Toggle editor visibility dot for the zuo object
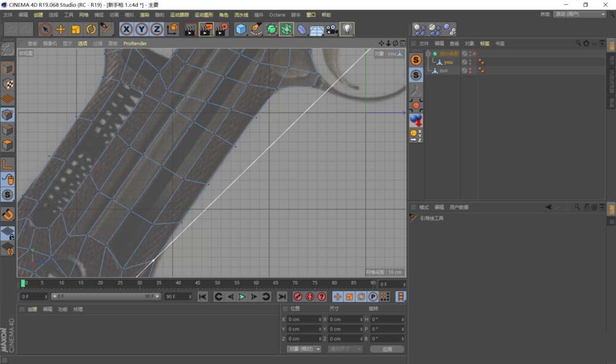Screen dimensions: 616x364 [470, 69]
